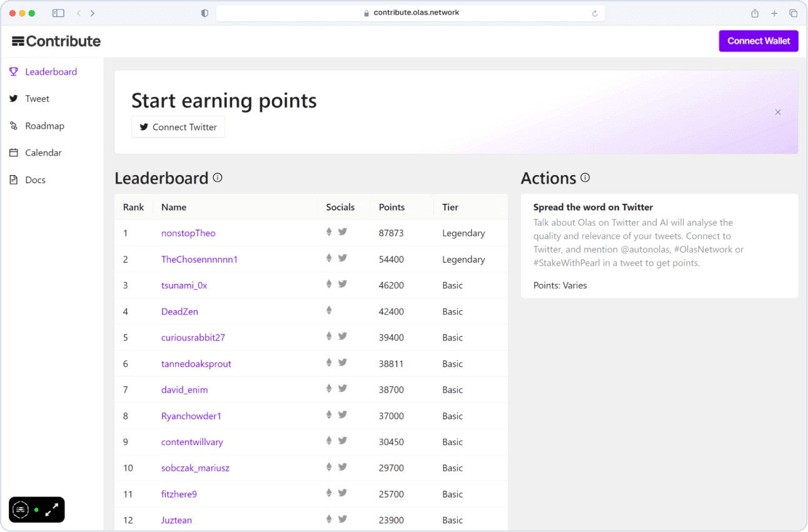Click DeadZen's Ethereum icon
Screen dimensions: 808x532
click(x=329, y=310)
